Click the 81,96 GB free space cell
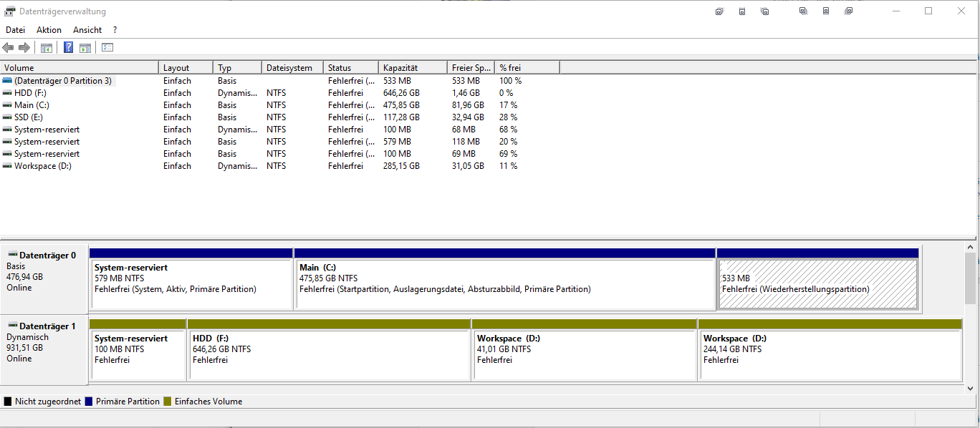980x428 pixels. point(468,105)
